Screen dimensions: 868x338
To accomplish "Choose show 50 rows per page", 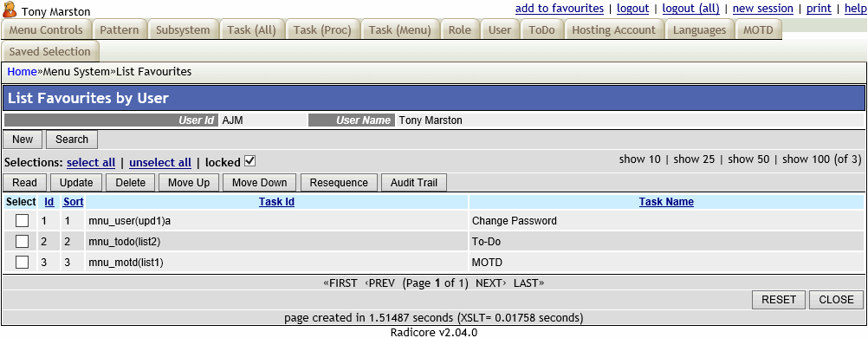I will (748, 159).
